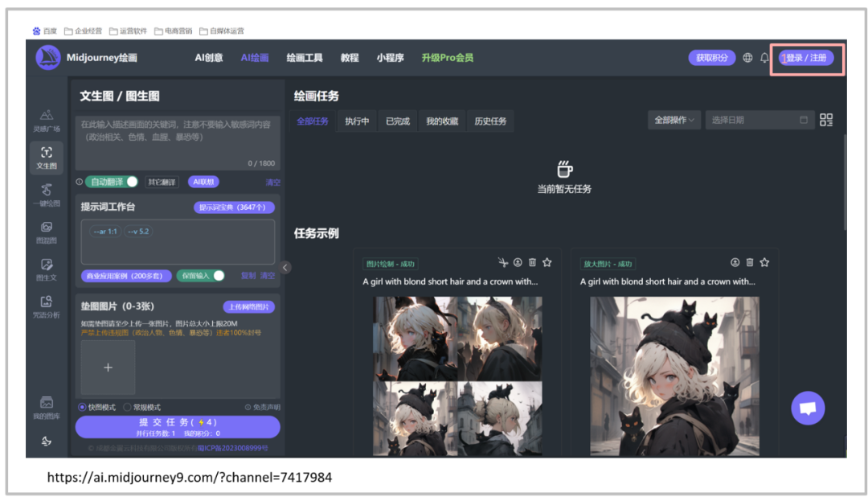868x497 pixels.
Task: Open 图生文 sidebar tool
Action: point(47,270)
